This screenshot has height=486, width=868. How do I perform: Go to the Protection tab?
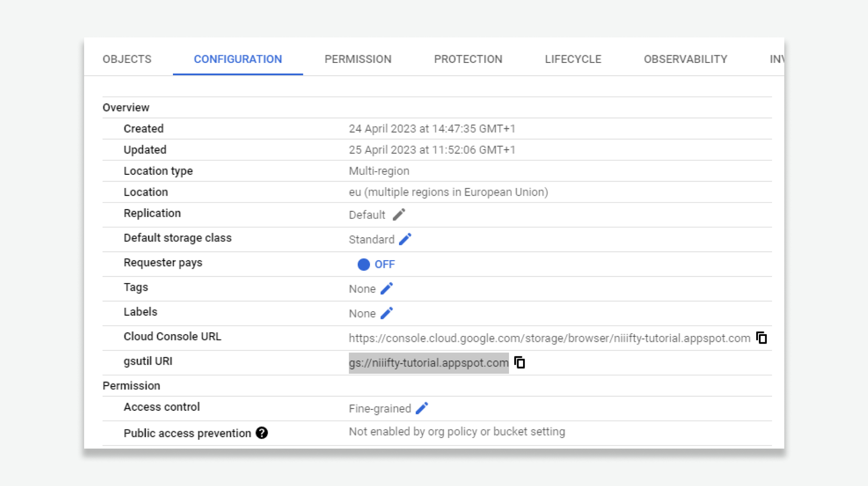[468, 59]
